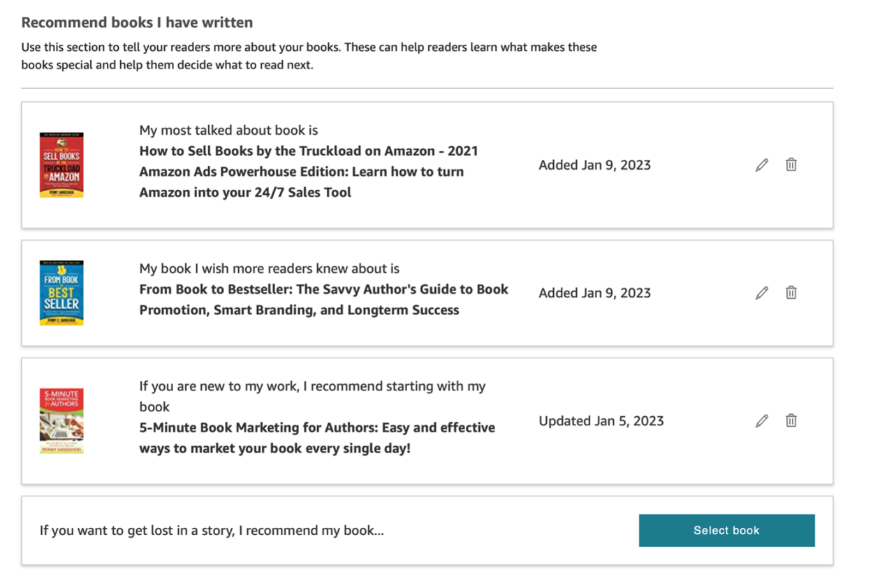Click the trash icon on the last book card
This screenshot has height=588, width=894.
point(791,420)
